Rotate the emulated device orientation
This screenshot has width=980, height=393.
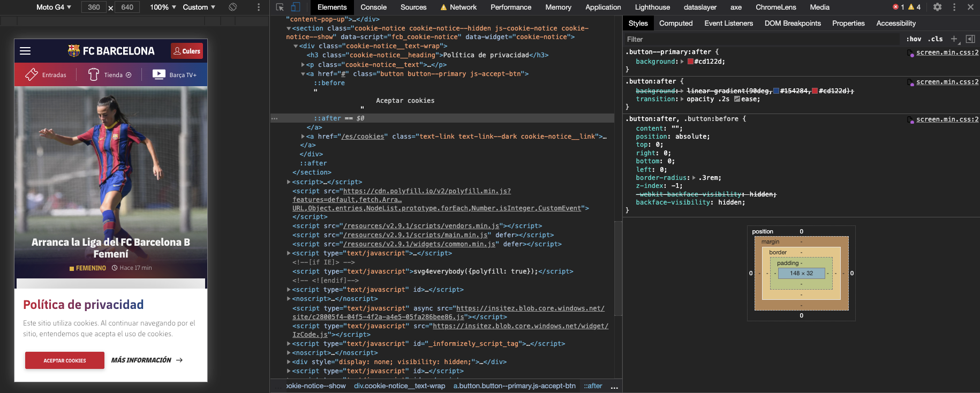point(232,7)
